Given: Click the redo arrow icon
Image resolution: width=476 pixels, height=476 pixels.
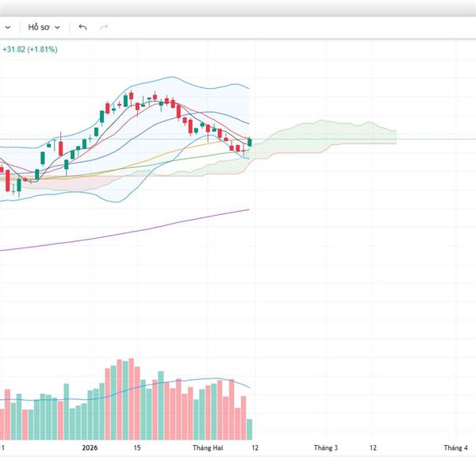Looking at the screenshot, I should coord(104,27).
